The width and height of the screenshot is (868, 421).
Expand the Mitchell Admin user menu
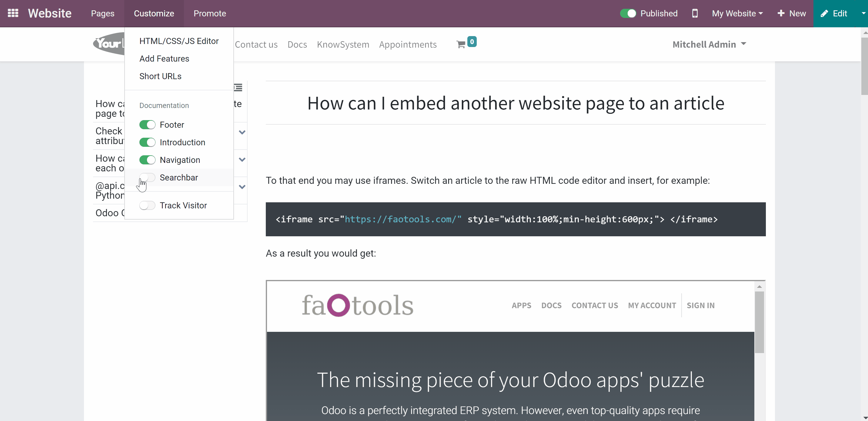709,45
